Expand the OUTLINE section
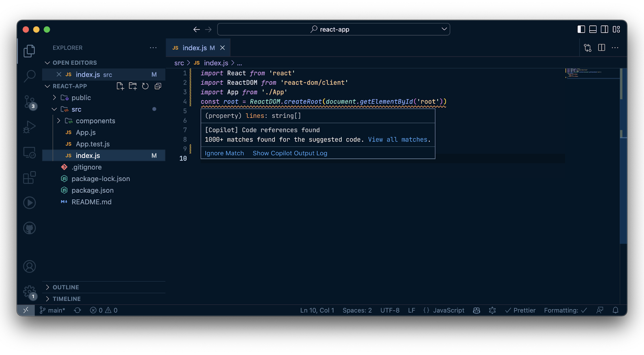The image size is (644, 355). click(66, 287)
